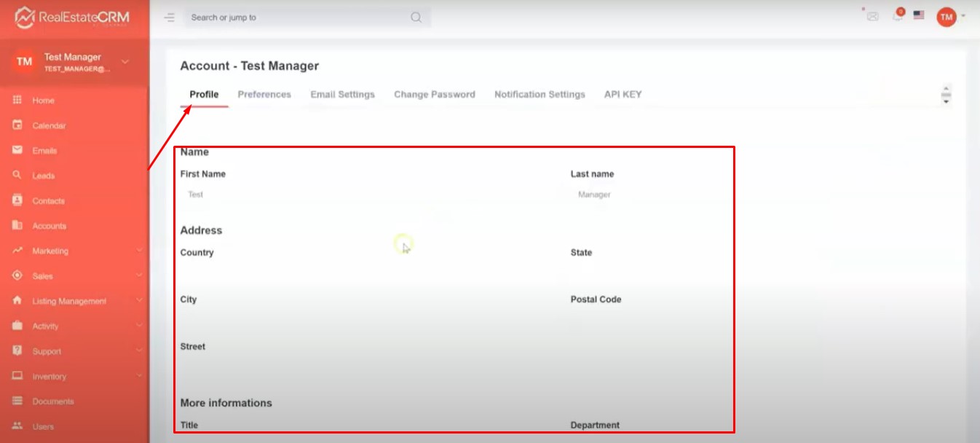Click the Home grid icon in sidebar
The image size is (980, 443).
[17, 101]
